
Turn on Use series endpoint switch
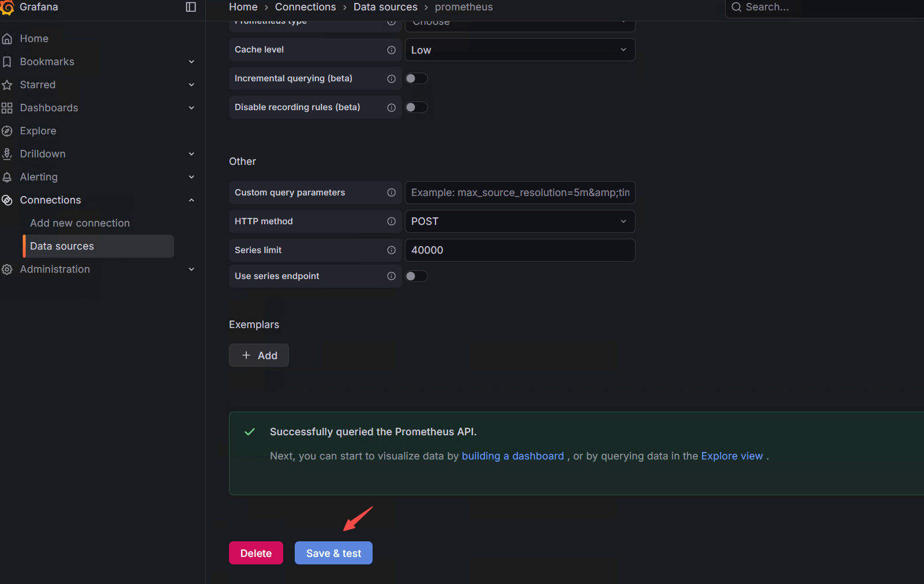(416, 276)
